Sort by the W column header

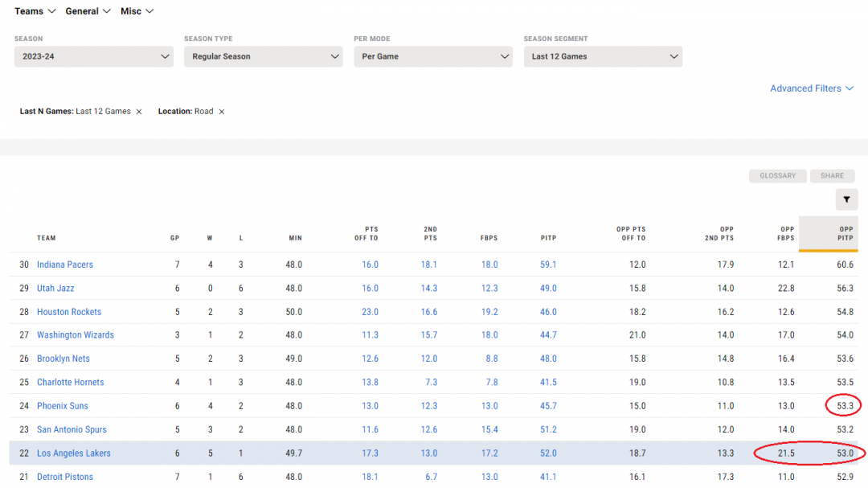pos(210,238)
